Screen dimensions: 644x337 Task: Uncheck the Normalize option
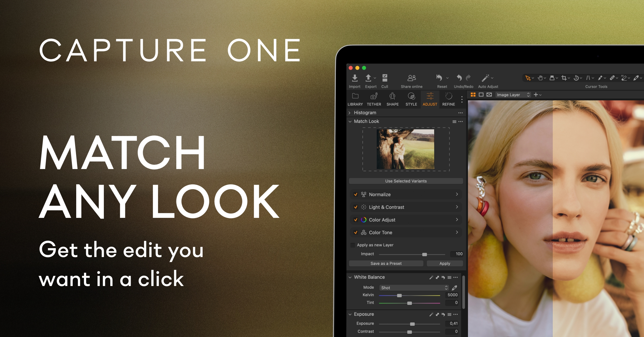click(356, 194)
